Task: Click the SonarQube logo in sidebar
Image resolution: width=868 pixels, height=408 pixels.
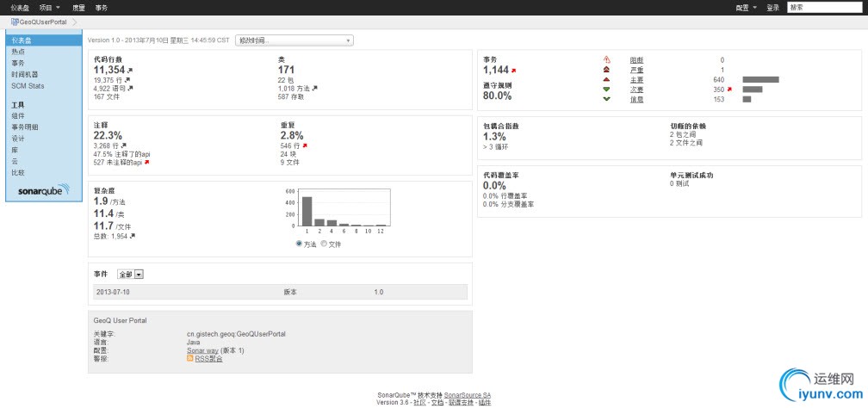Action: pos(44,191)
